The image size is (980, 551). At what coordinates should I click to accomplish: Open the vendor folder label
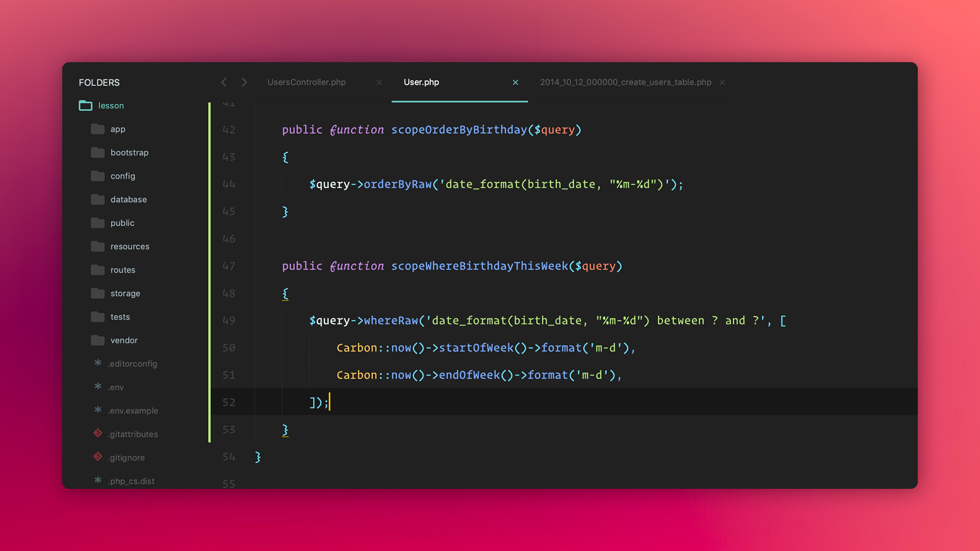(124, 340)
